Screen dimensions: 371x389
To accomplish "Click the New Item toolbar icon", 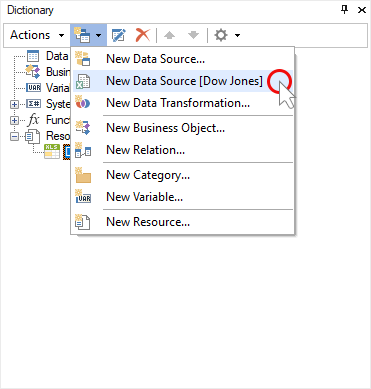I will 82,35.
